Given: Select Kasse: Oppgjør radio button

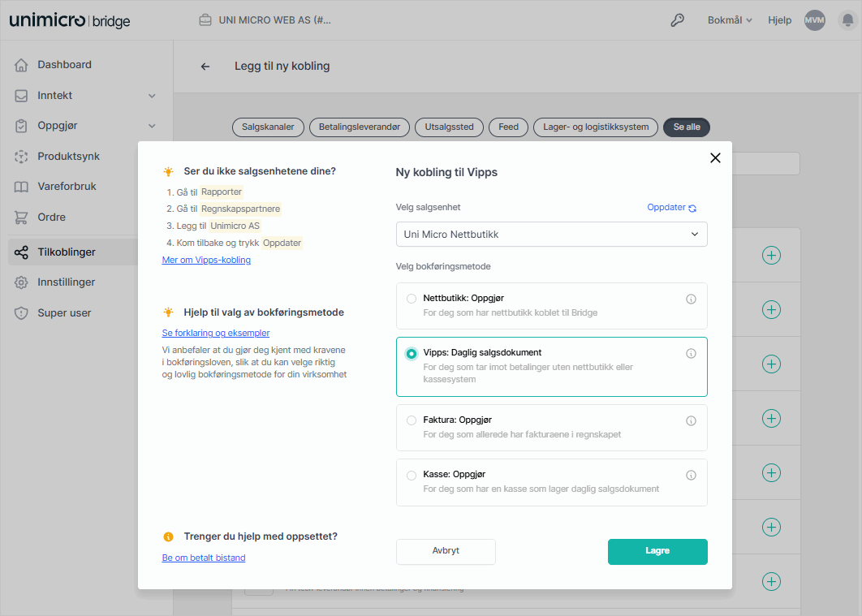Looking at the screenshot, I should click(x=412, y=476).
